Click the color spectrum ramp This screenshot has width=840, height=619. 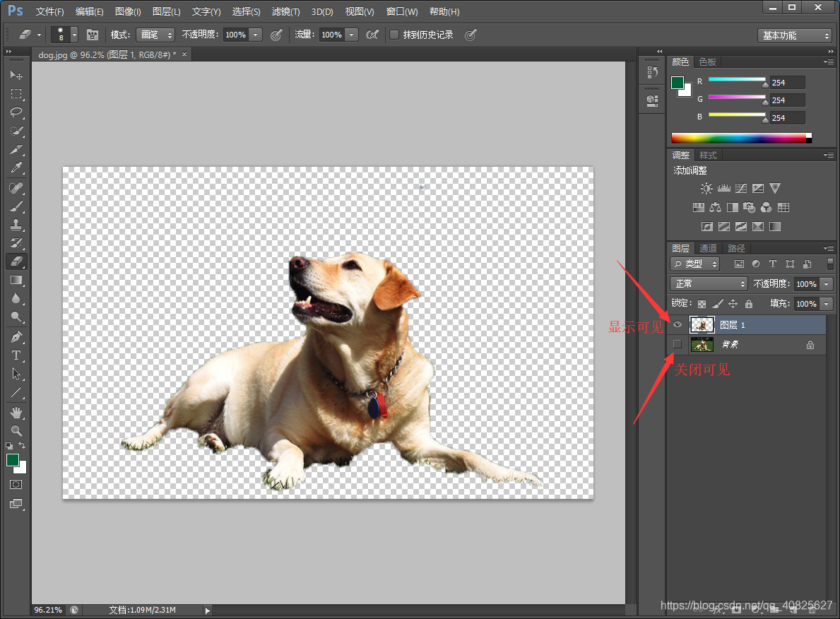pos(741,138)
